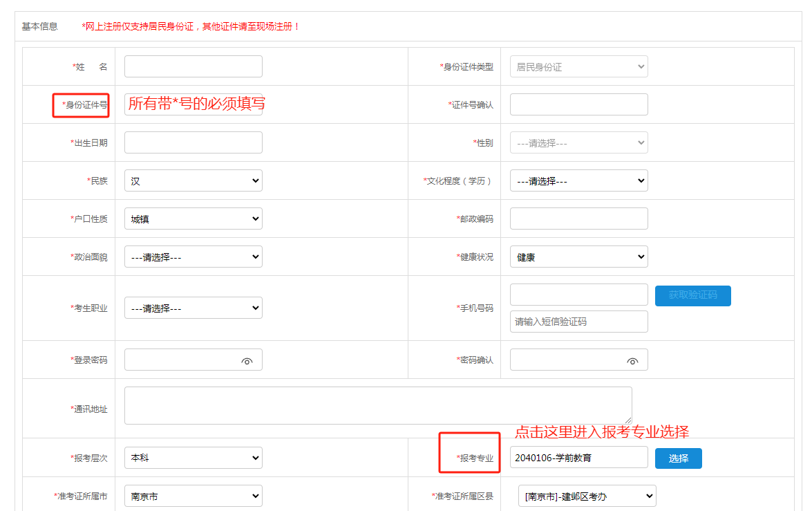Show password in 登录密码 field
Viewport: 812px width, 511px height.
(247, 361)
